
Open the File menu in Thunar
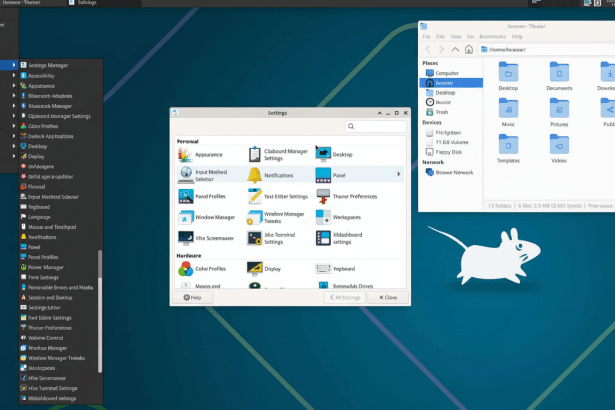tap(426, 36)
